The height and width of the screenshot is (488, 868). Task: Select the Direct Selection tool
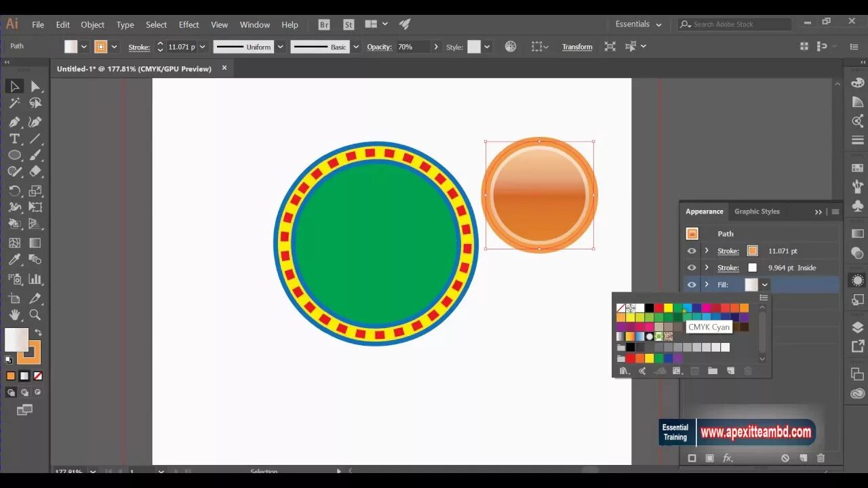pyautogui.click(x=37, y=87)
